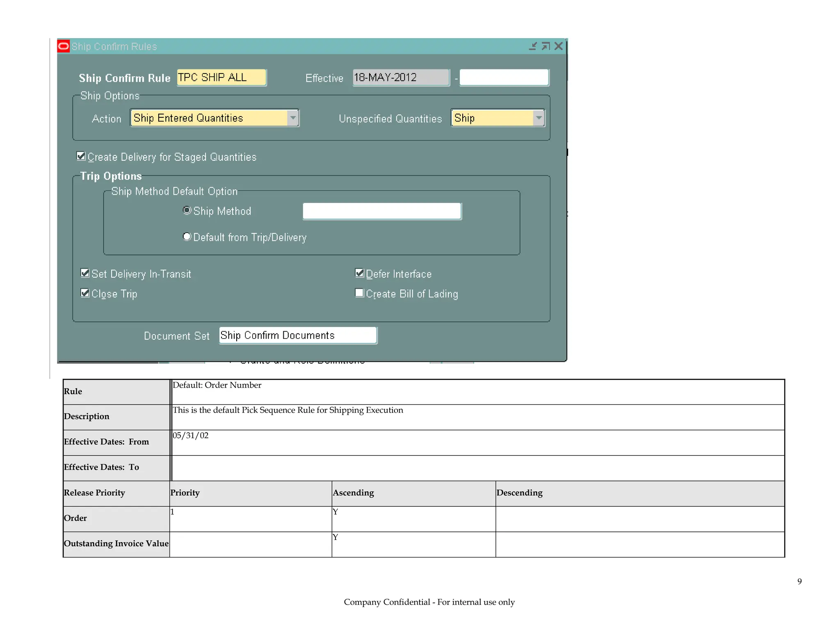Click the Ship Confirm Rule name field
The width and height of the screenshot is (840, 630).
click(221, 78)
